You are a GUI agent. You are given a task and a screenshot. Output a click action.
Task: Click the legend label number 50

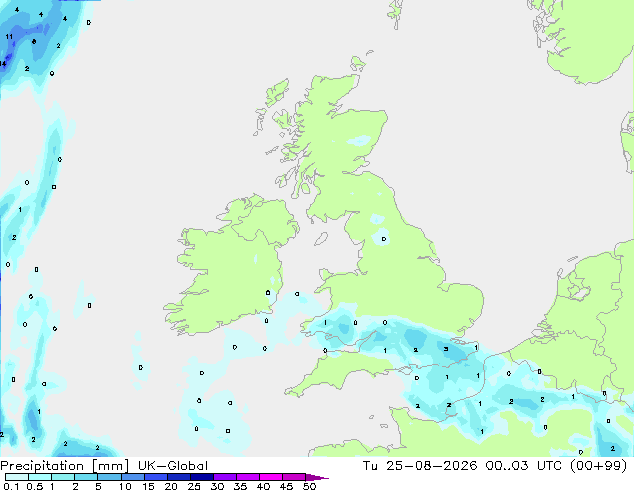pos(309,486)
